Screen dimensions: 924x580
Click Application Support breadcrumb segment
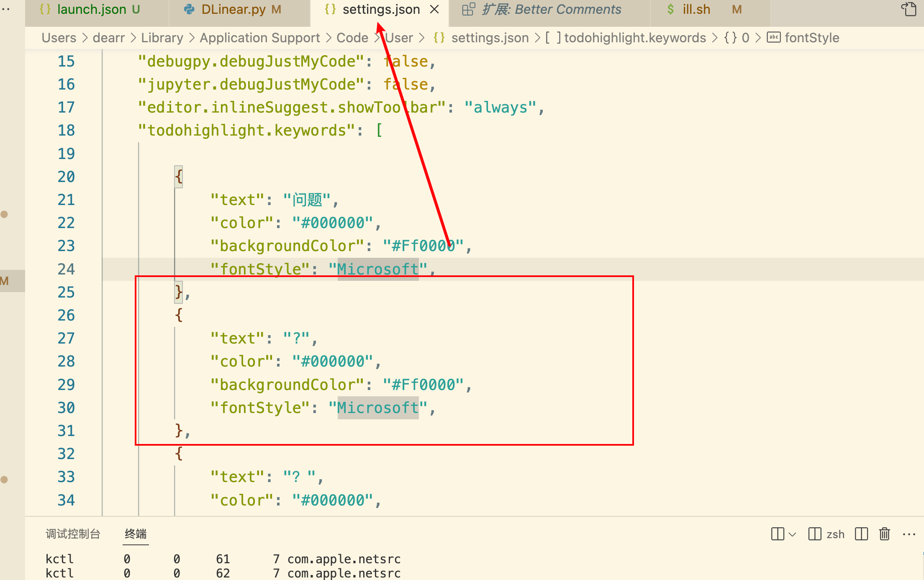pyautogui.click(x=260, y=38)
